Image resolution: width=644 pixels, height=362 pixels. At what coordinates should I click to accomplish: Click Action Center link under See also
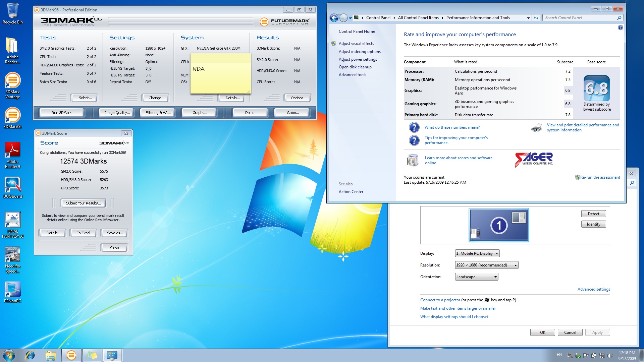pyautogui.click(x=351, y=192)
